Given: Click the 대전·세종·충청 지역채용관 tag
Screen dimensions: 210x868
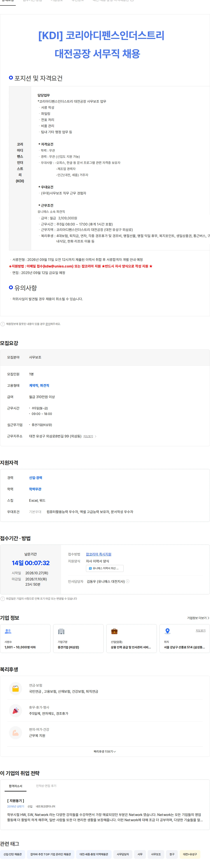Looking at the screenshot, I should click(x=94, y=854).
